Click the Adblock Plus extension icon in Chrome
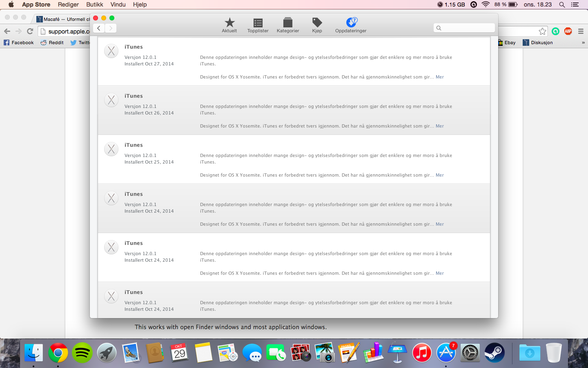 568,31
